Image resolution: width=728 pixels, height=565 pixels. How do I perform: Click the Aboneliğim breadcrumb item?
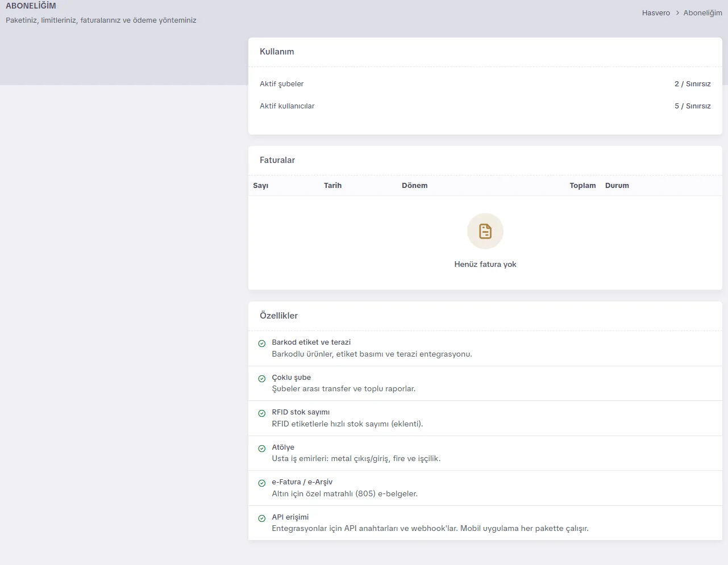pos(702,12)
